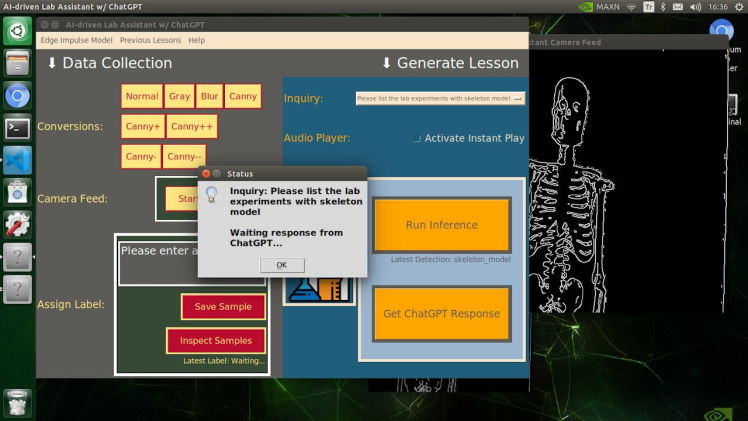Select the Canny-- conversion button

pos(184,156)
